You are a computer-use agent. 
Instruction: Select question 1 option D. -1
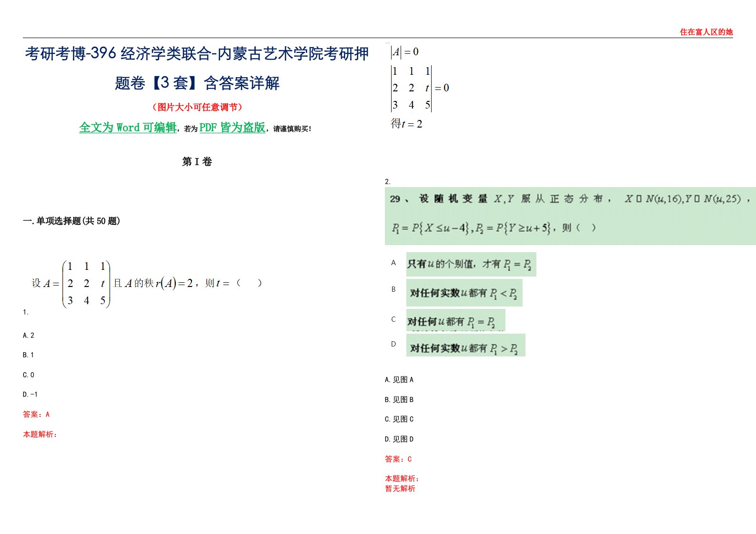pos(30,395)
